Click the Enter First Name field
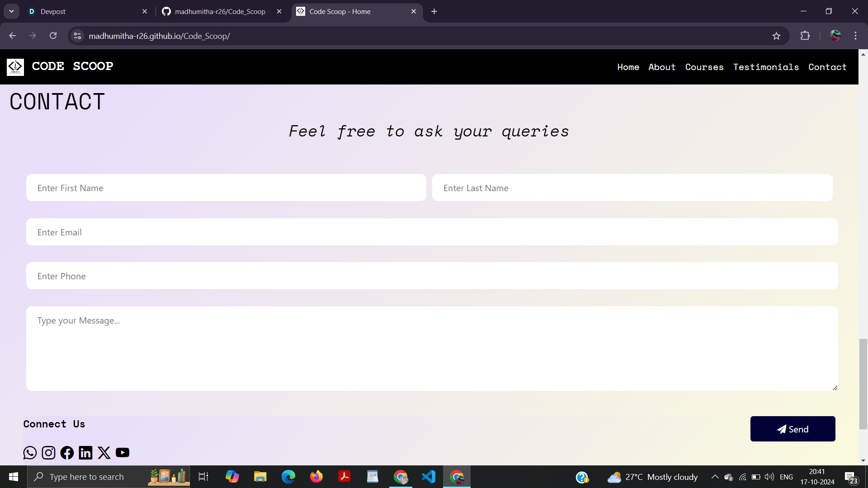 click(226, 188)
